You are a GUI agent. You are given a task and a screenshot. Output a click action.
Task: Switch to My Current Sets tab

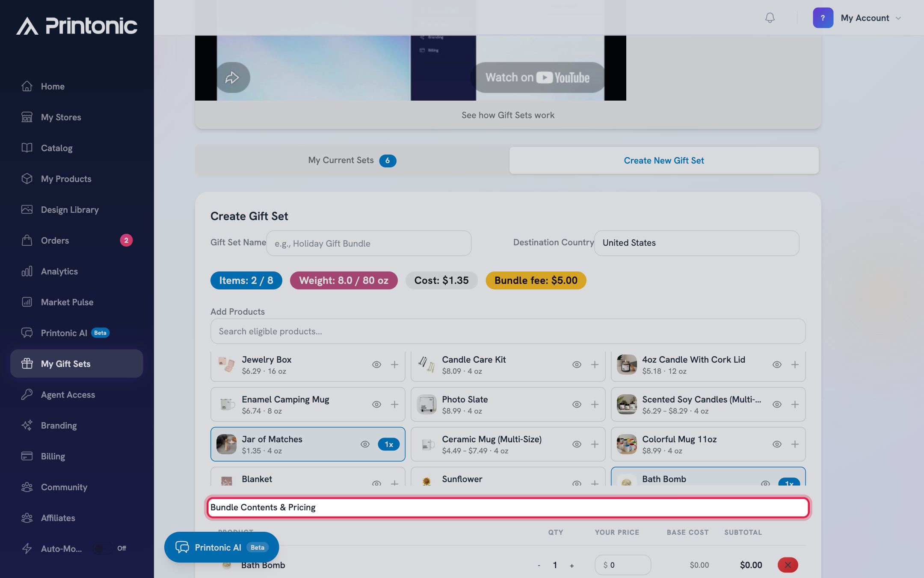click(352, 161)
